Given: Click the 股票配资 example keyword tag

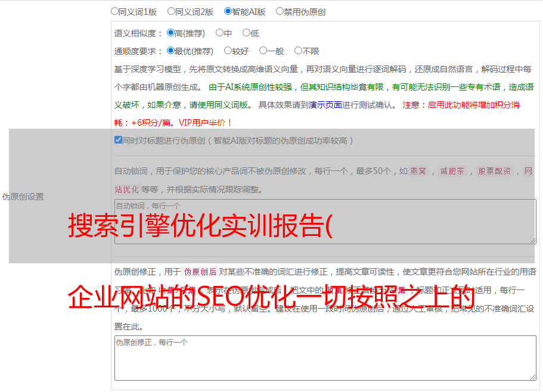Looking at the screenshot, I should click(494, 172).
